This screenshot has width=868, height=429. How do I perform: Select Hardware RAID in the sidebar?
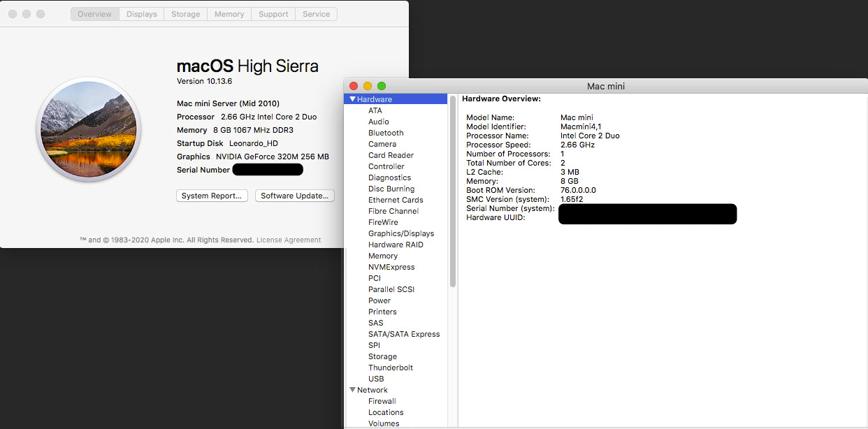pyautogui.click(x=396, y=245)
